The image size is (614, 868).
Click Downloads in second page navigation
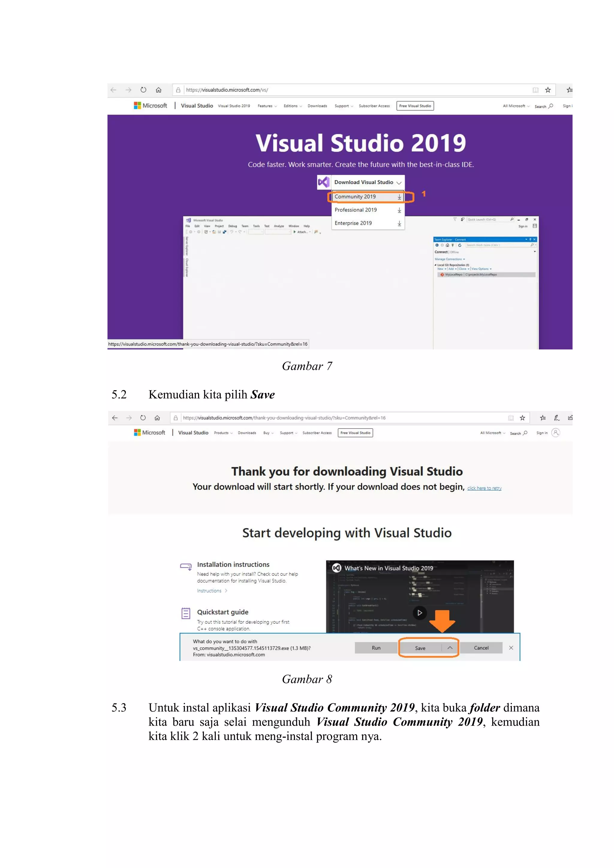pyautogui.click(x=247, y=433)
